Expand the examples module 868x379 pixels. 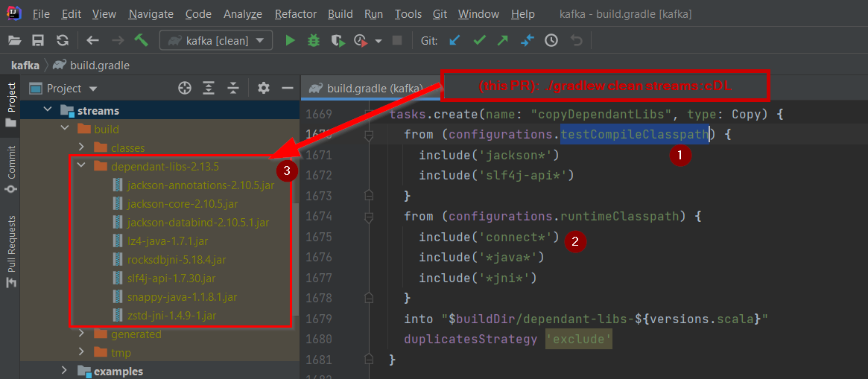click(x=64, y=370)
